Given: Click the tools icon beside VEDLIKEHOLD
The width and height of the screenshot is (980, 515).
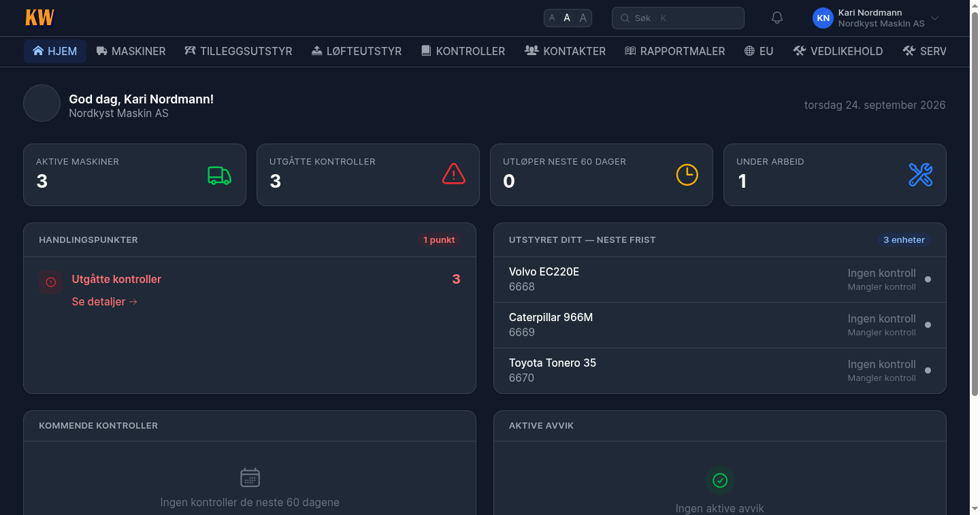Looking at the screenshot, I should pyautogui.click(x=800, y=50).
